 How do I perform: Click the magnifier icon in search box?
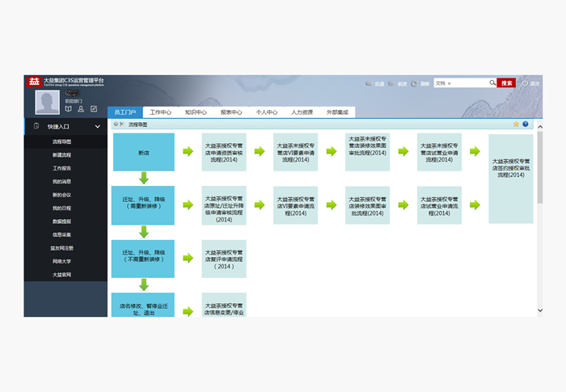[492, 83]
